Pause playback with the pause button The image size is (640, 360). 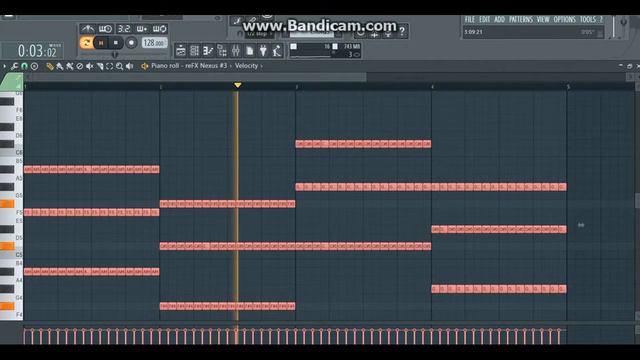click(101, 43)
